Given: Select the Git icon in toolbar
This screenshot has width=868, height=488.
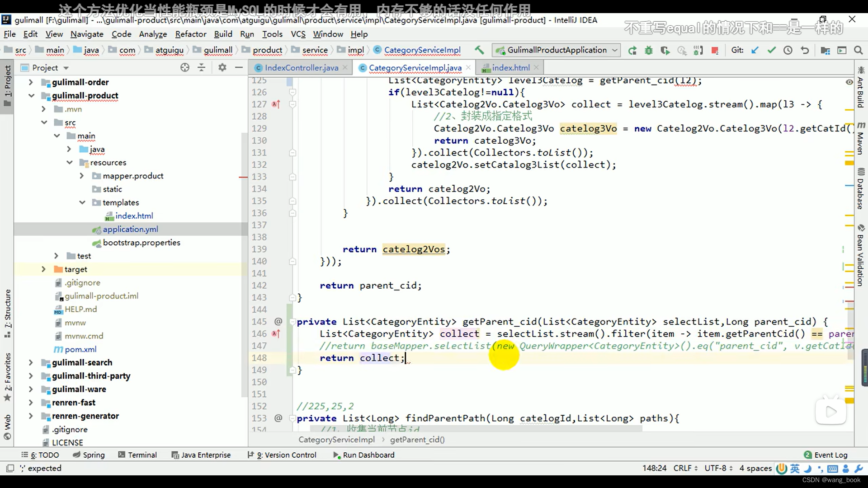Looking at the screenshot, I should [x=737, y=50].
